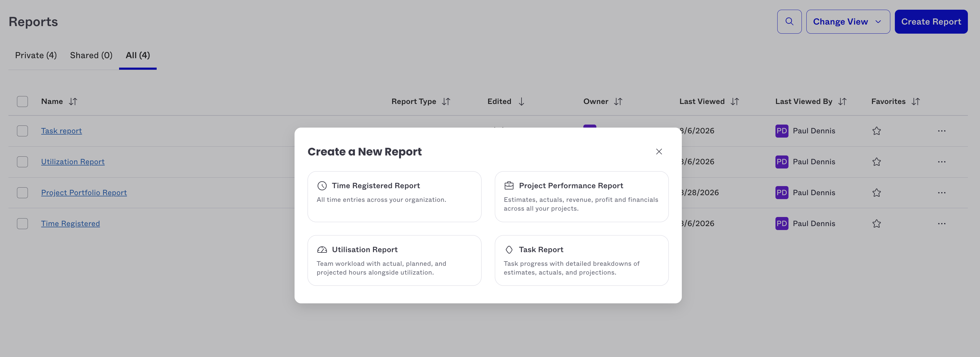Image resolution: width=980 pixels, height=357 pixels.
Task: Open the Change View dropdown
Action: pyautogui.click(x=848, y=22)
